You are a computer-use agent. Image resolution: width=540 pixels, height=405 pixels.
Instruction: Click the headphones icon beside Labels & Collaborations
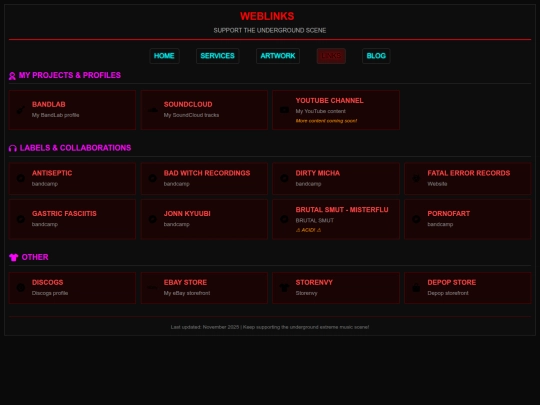[x=13, y=148]
